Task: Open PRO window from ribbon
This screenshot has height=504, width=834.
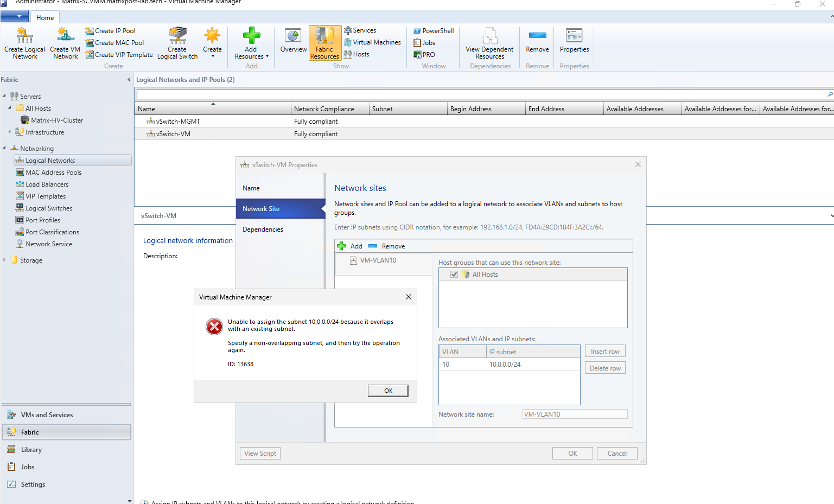Action: point(424,55)
